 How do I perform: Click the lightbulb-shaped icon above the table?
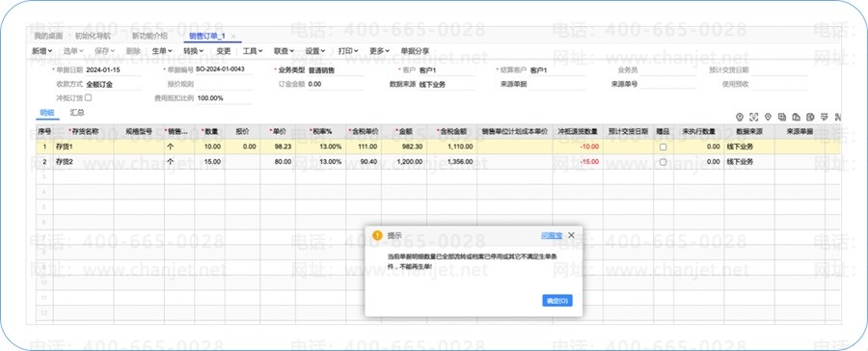(739, 117)
